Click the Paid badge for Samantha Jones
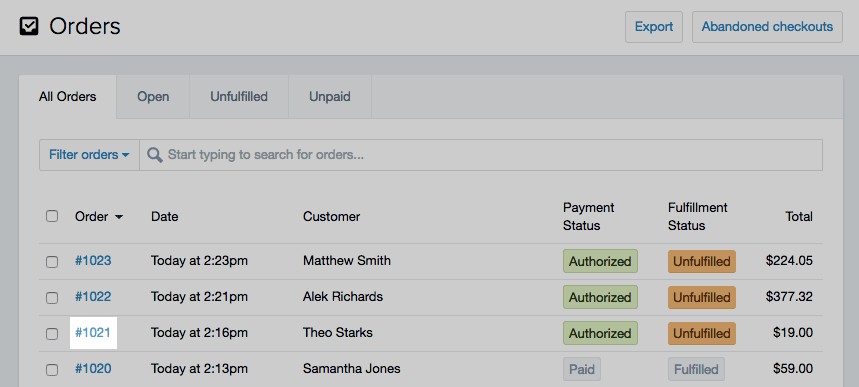Screen dimensions: 859x387 coord(582,369)
